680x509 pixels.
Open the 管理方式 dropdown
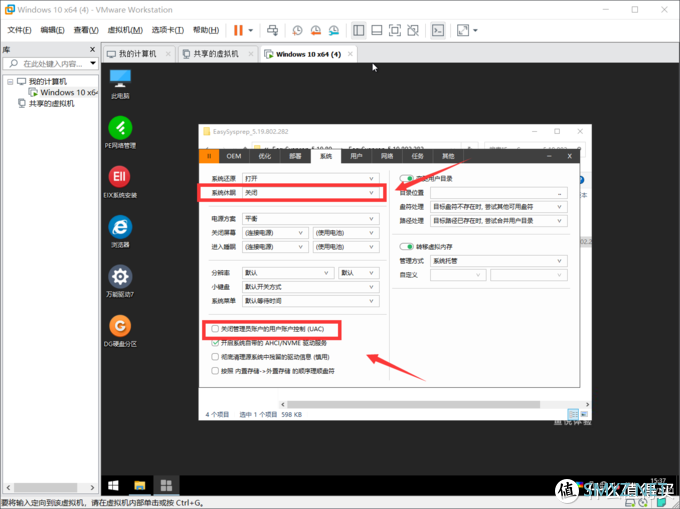click(499, 261)
